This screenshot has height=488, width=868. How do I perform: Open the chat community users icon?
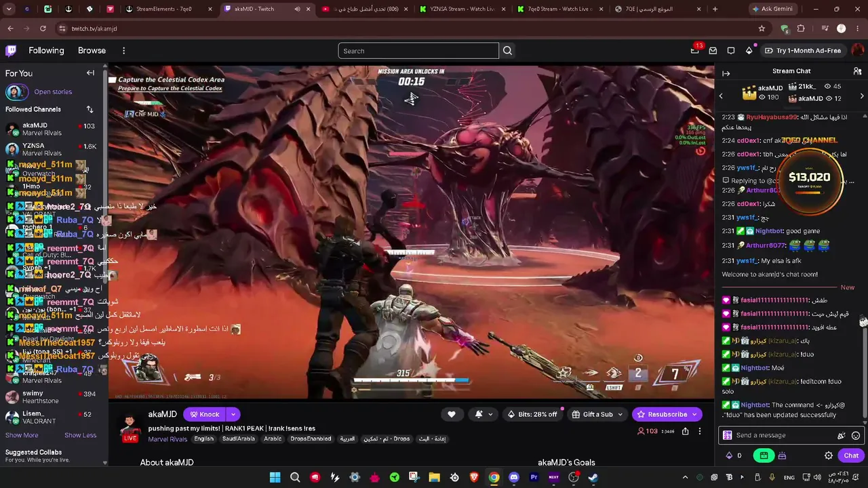(857, 71)
